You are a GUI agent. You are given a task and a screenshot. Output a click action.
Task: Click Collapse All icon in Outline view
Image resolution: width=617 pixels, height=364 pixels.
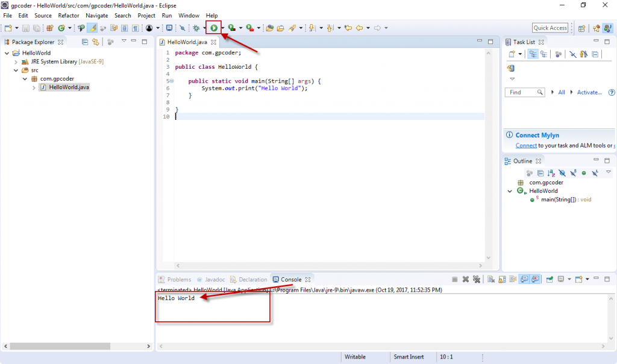coord(540,173)
